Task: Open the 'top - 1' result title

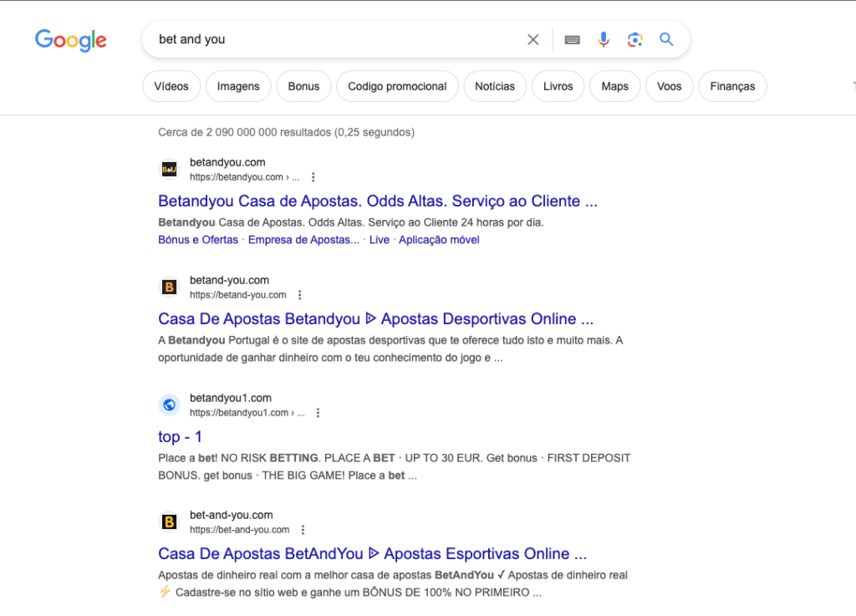Action: coord(180,436)
